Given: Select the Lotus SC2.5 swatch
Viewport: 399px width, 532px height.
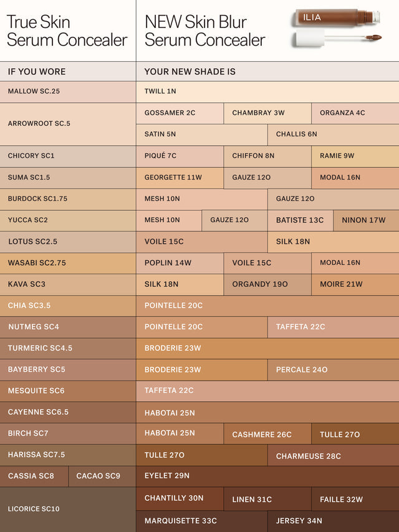Looking at the screenshot, I should coord(68,242).
